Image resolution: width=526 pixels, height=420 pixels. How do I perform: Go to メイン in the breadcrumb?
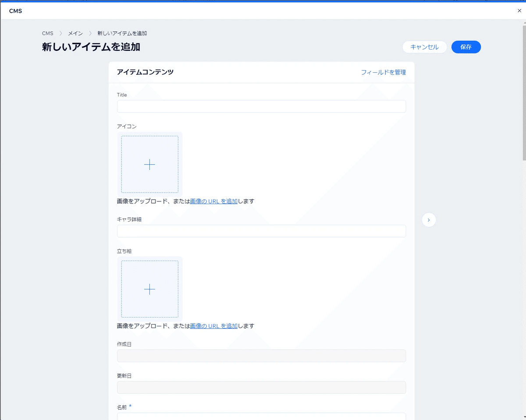tap(75, 33)
